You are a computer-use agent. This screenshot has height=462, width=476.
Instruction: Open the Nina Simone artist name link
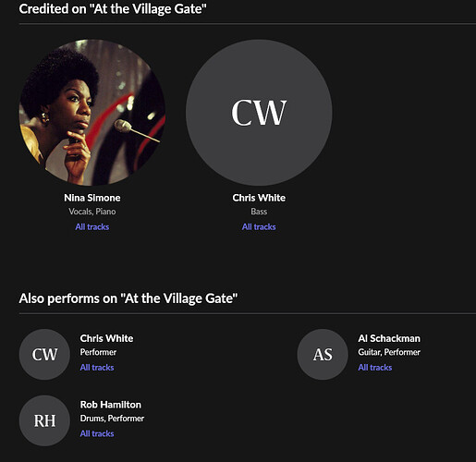tap(92, 198)
